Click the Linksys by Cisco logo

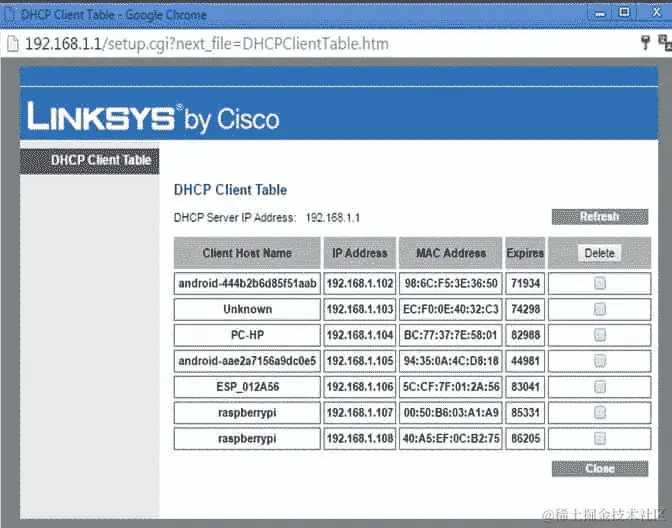tap(153, 117)
